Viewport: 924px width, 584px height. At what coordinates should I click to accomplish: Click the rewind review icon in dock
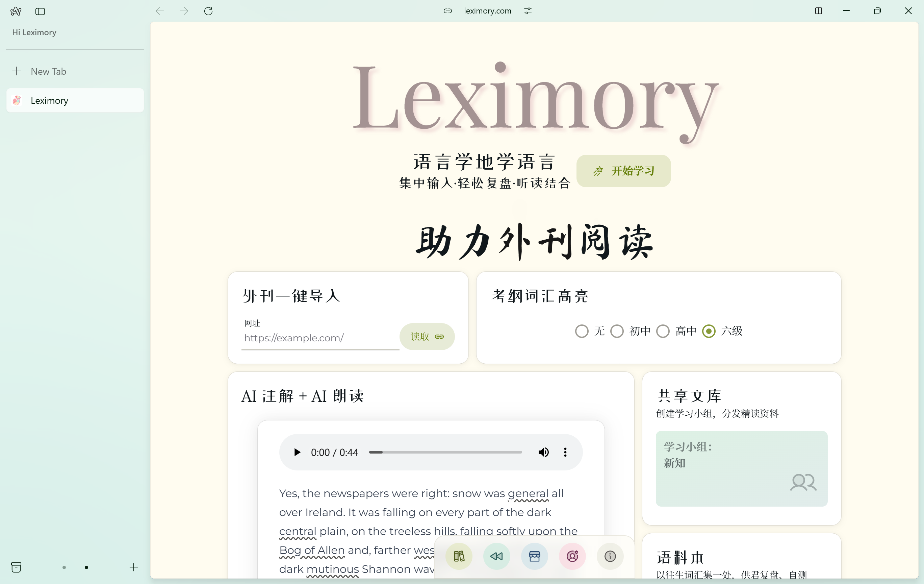496,556
